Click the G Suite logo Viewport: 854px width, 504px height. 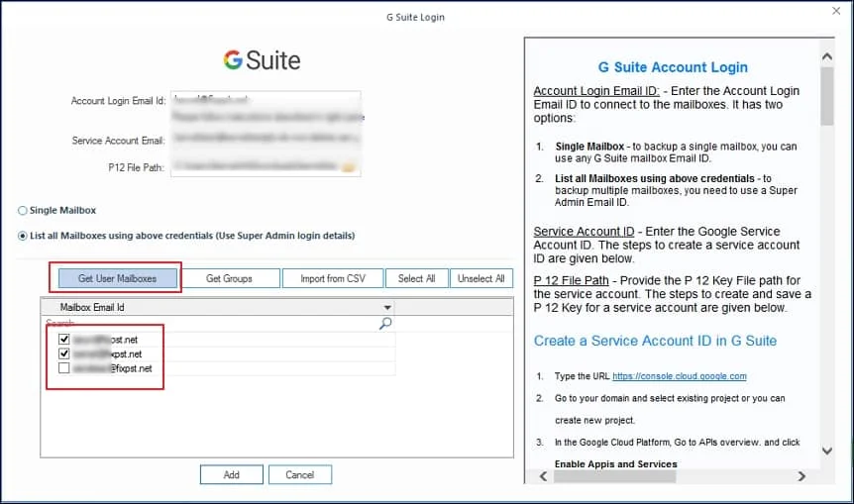pyautogui.click(x=262, y=59)
